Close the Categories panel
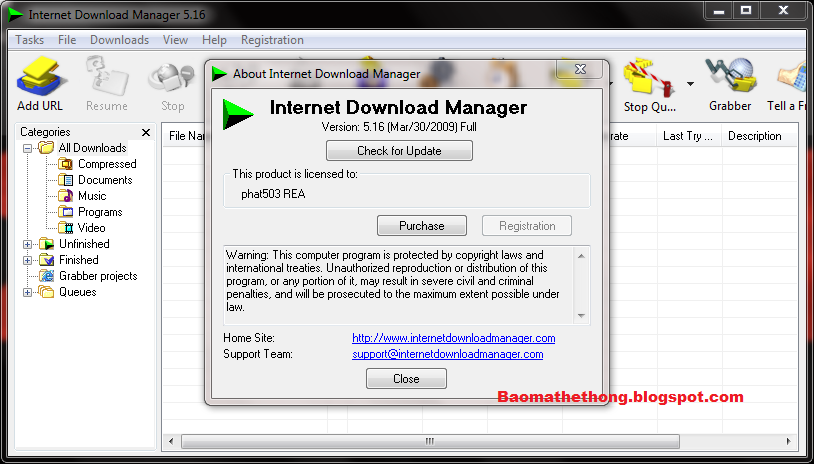 point(146,132)
